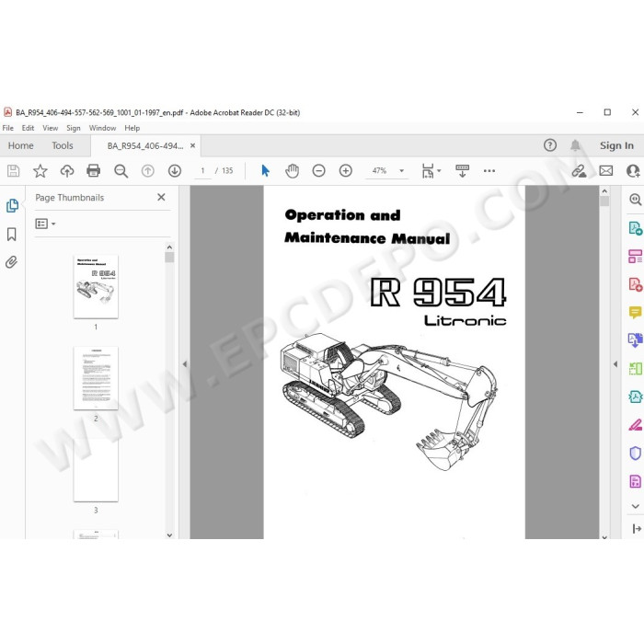Switch to the Home tab
Screen dimensions: 644x644
pos(20,145)
